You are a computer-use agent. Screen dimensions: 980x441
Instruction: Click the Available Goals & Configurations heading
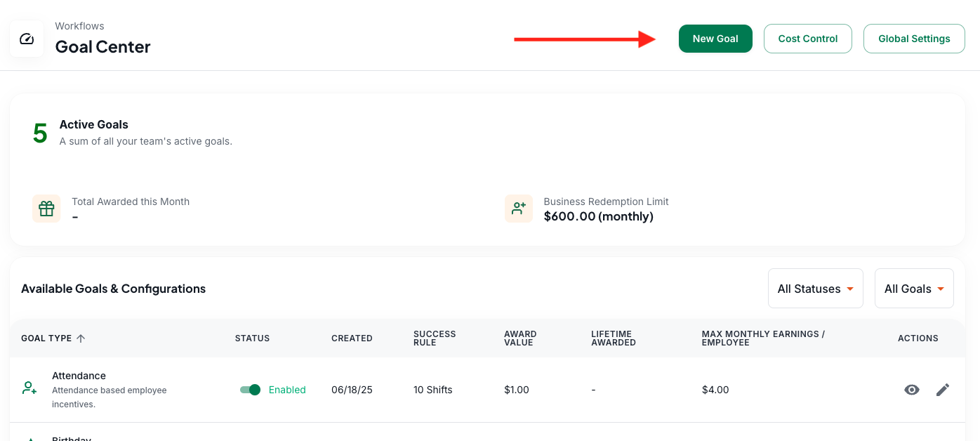(114, 289)
